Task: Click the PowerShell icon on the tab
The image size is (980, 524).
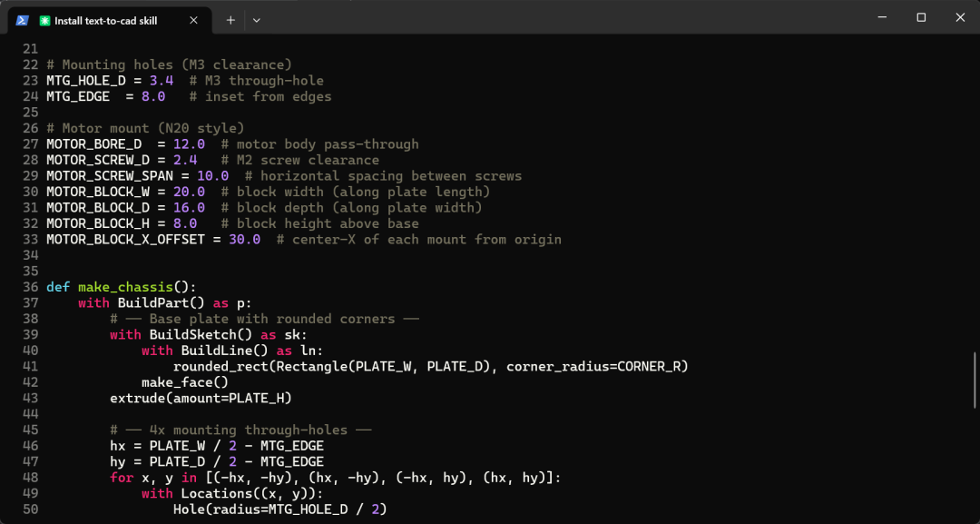Action: click(22, 21)
